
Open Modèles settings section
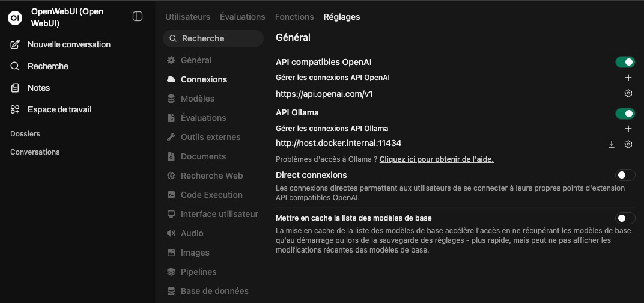(x=197, y=99)
